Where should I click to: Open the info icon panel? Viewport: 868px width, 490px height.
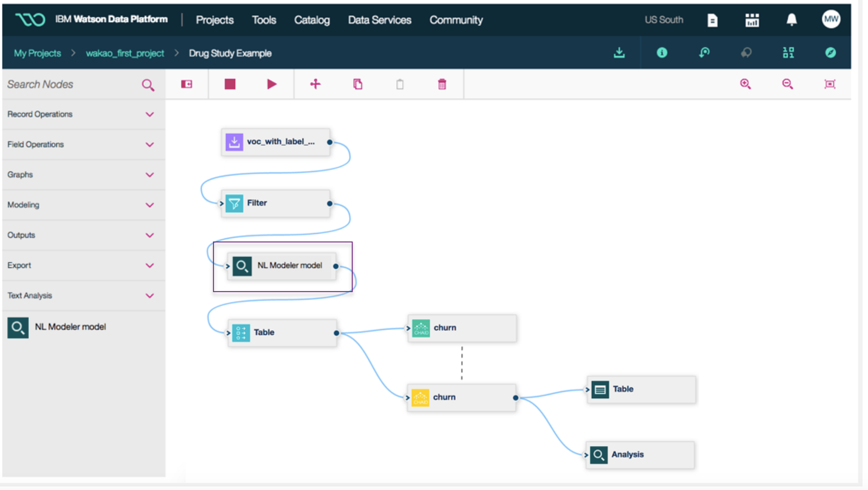click(x=662, y=53)
